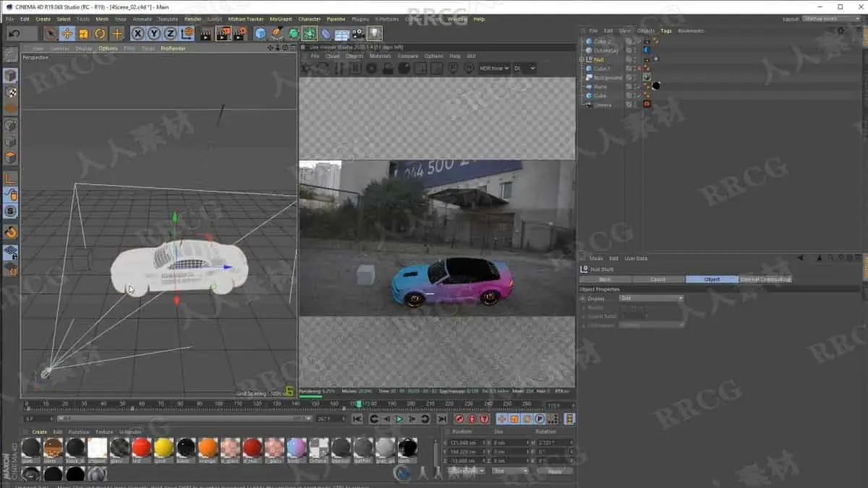Click the Live Viewer lock icon
The width and height of the screenshot is (868, 488).
(x=388, y=68)
